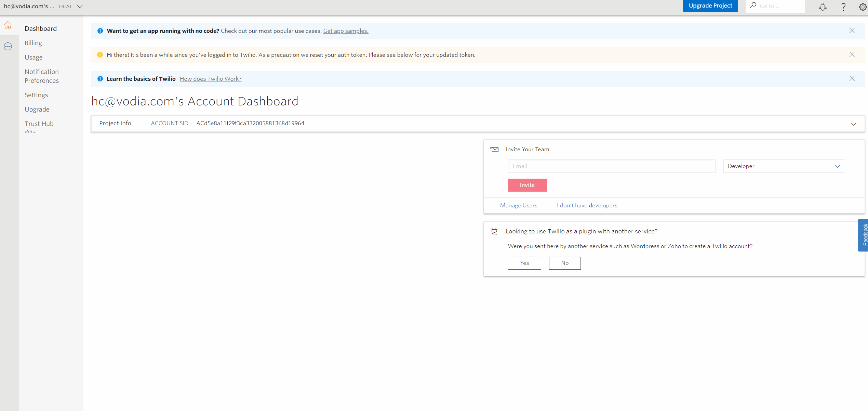Open How does Twilio Work link

(210, 79)
